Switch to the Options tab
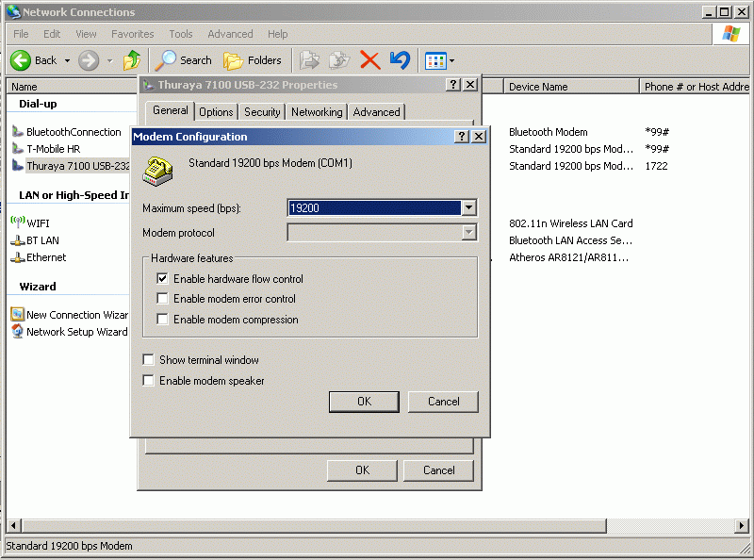The image size is (754, 560). tap(216, 112)
